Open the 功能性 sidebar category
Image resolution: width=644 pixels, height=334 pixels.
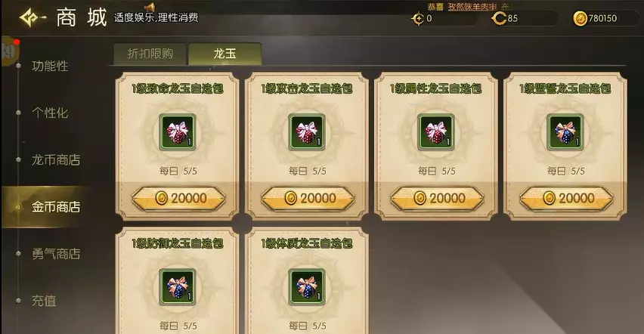(x=50, y=66)
